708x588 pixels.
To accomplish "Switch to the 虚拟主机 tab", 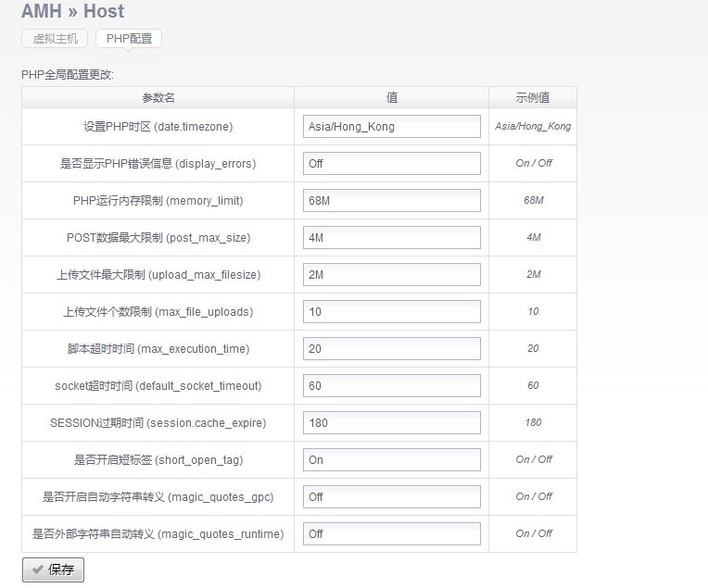I will click(x=56, y=39).
